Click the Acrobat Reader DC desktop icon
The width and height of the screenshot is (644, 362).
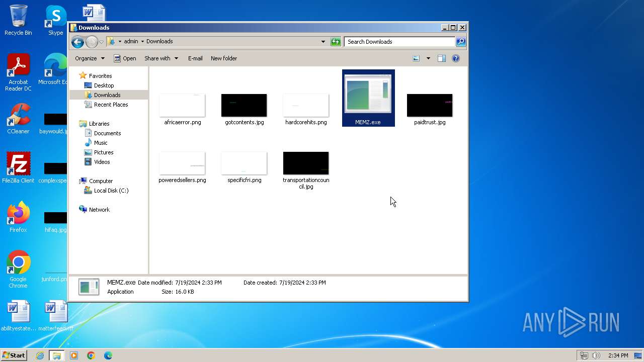(18, 73)
